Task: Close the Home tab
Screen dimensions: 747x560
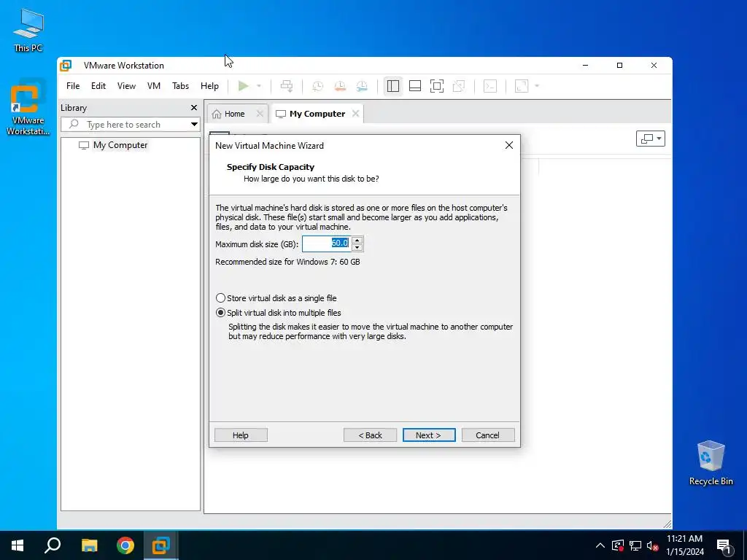Action: pos(260,113)
